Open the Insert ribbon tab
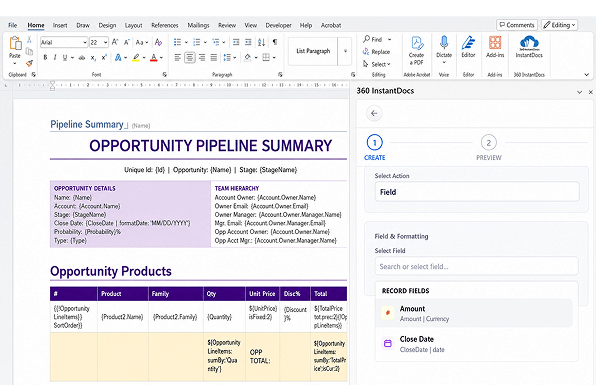 60,25
